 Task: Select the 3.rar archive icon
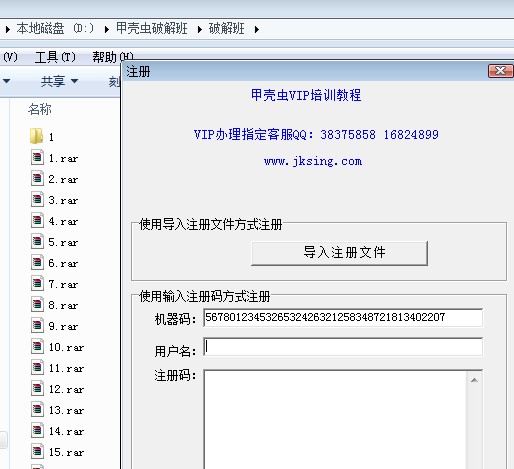[37, 200]
